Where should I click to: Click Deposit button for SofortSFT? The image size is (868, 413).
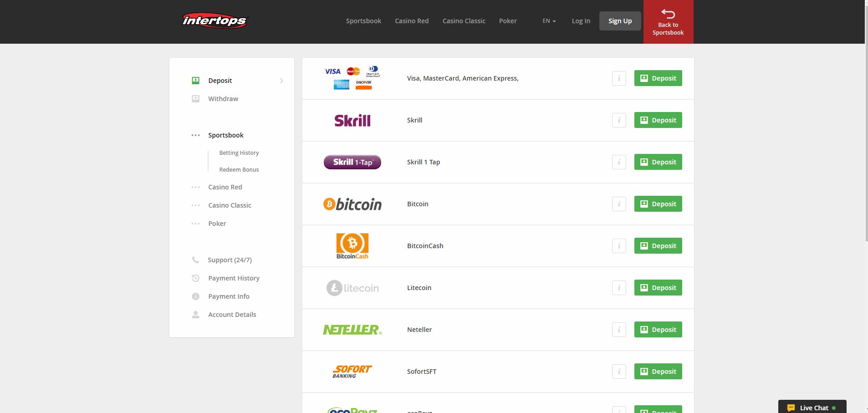(x=658, y=372)
